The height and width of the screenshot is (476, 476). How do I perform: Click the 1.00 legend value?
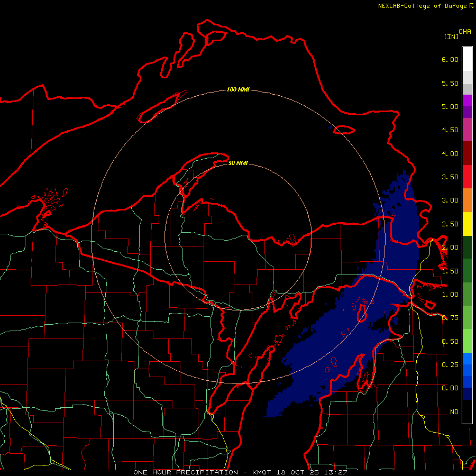[450, 295]
